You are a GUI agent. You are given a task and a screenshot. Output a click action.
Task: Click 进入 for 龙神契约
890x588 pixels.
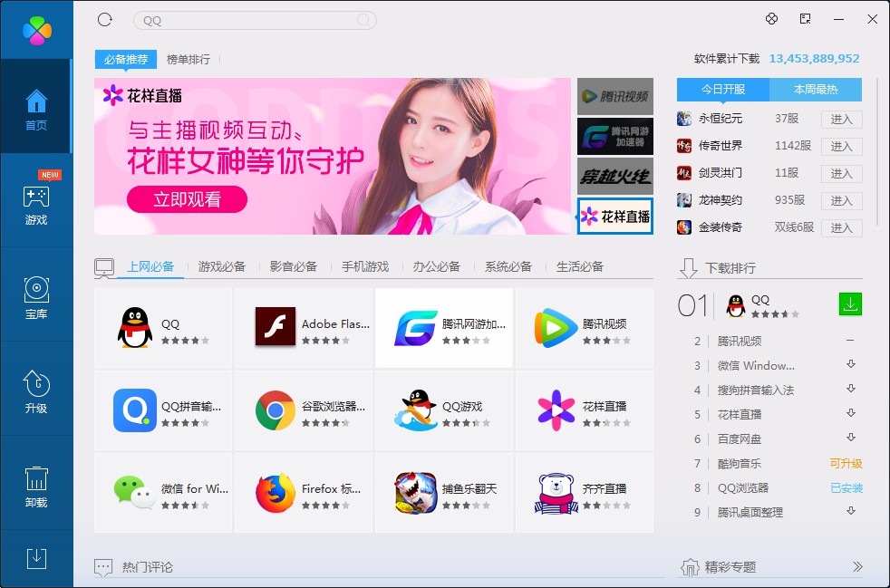coord(842,201)
